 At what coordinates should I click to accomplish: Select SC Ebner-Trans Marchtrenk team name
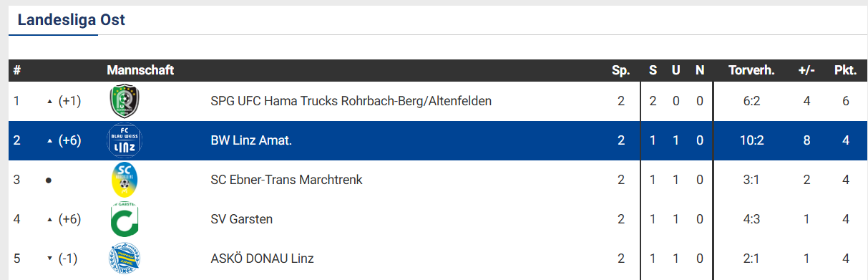tap(287, 180)
